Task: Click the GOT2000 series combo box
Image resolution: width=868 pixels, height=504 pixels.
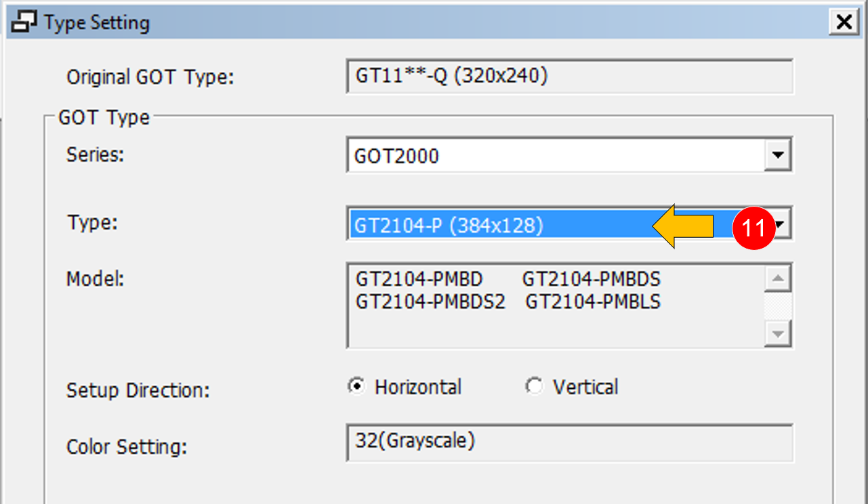Action: [569, 156]
